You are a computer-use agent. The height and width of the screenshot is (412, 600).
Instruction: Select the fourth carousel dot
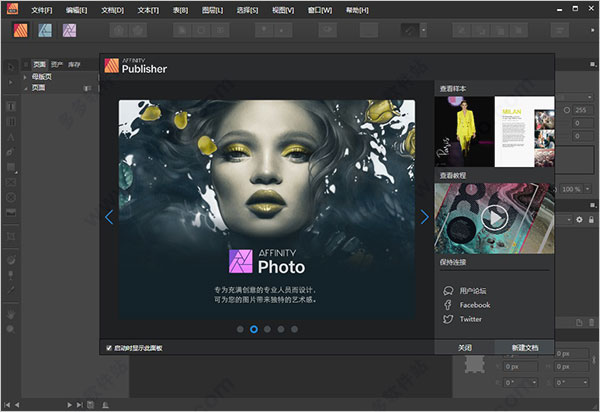coord(281,329)
